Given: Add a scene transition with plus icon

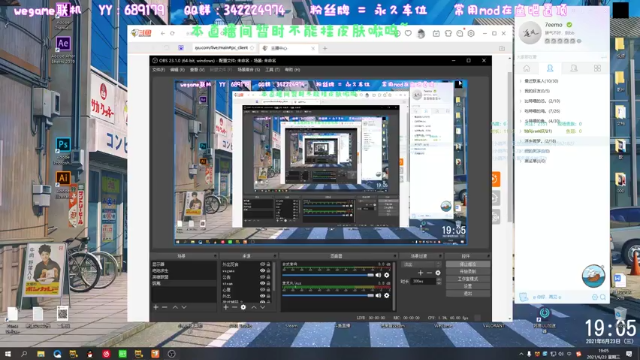Looking at the screenshot, I should (x=420, y=273).
